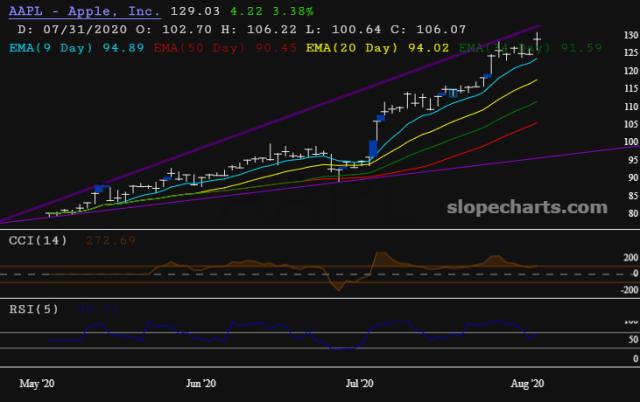The height and width of the screenshot is (402, 640).
Task: Click the RSI(5) indicator label
Action: (x=34, y=309)
